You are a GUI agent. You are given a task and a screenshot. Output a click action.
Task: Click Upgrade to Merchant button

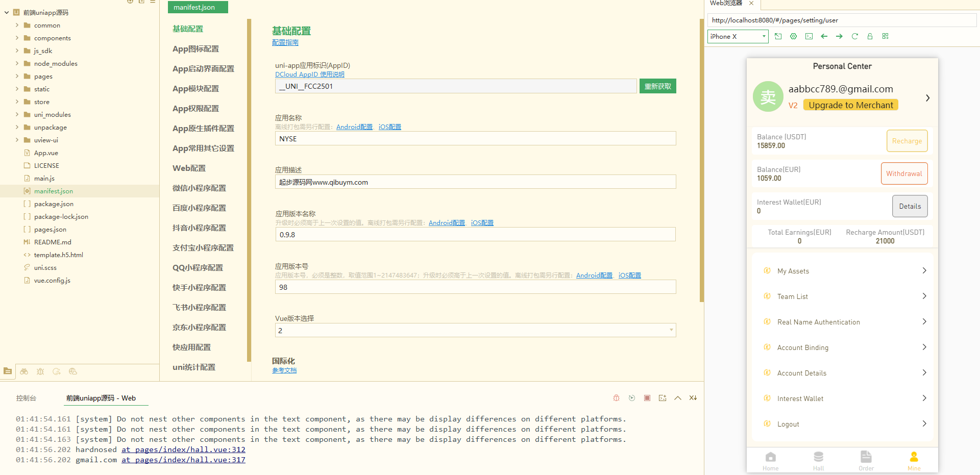[x=850, y=105]
